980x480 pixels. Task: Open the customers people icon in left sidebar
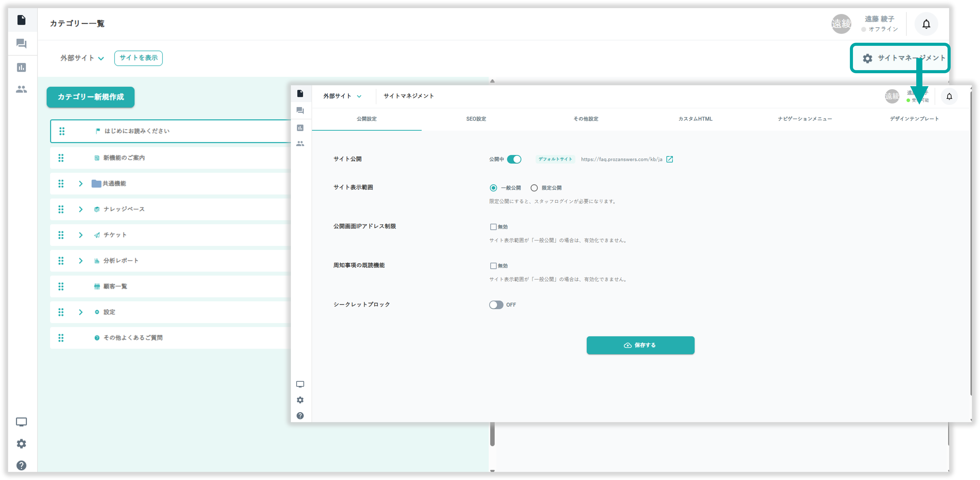pos(21,89)
